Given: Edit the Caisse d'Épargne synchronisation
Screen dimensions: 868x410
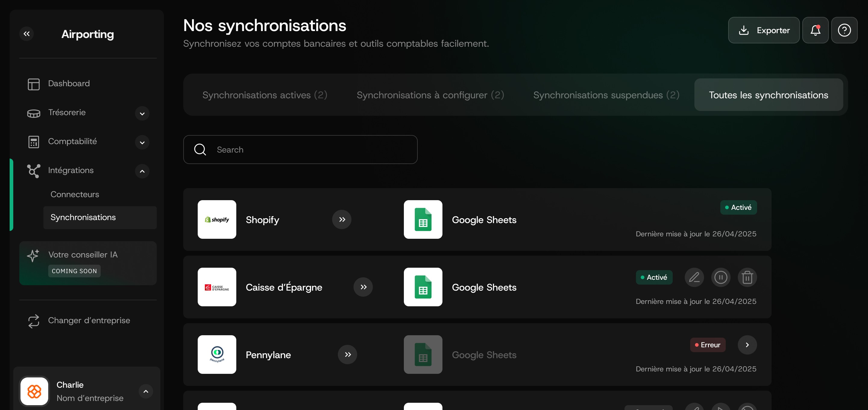Looking at the screenshot, I should 694,277.
